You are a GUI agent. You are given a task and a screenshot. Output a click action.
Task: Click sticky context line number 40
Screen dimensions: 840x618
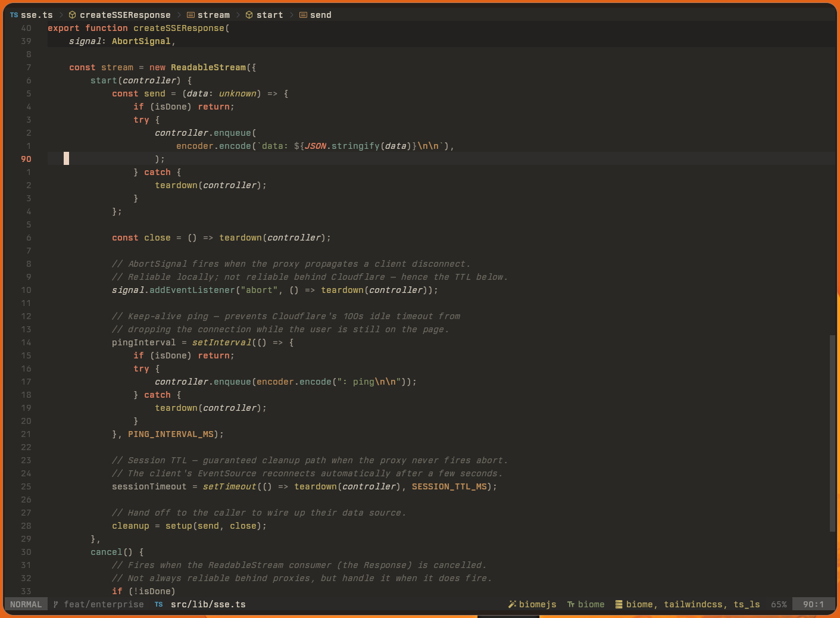click(x=26, y=28)
